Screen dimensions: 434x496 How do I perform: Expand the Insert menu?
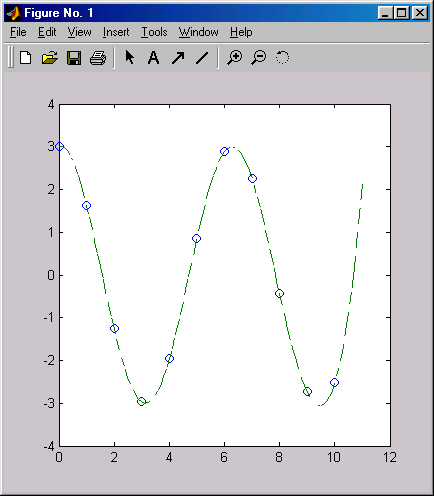click(116, 32)
